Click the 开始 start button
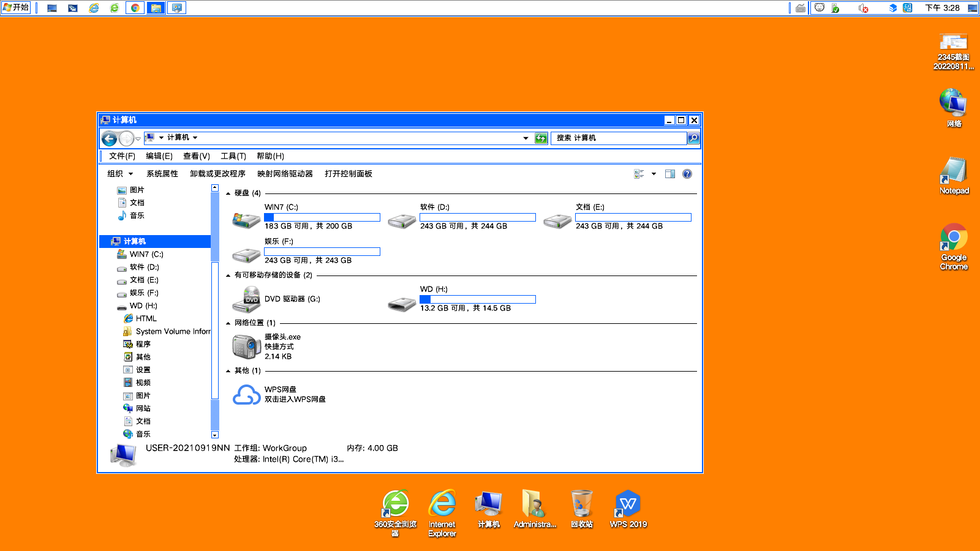The width and height of the screenshot is (980, 551). pos(16,7)
